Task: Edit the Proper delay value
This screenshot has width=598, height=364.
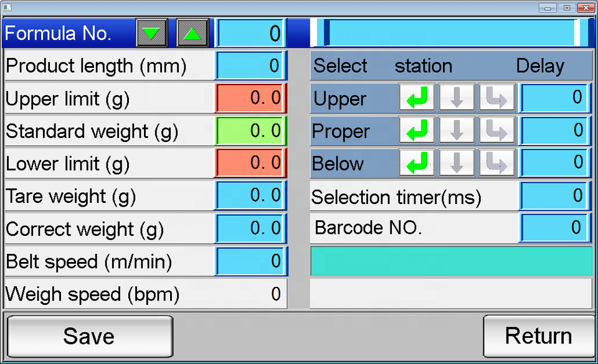Action: (555, 131)
